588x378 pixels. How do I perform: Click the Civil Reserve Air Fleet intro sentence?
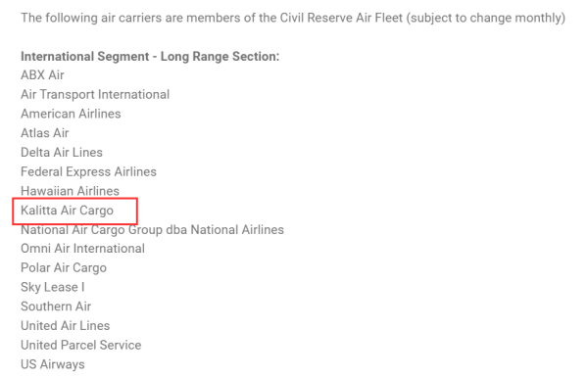point(293,18)
